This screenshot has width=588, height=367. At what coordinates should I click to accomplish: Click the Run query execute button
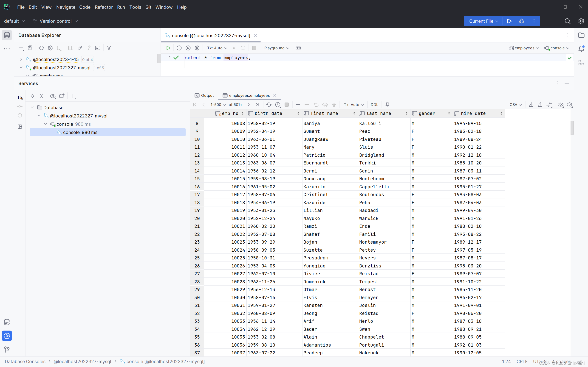(168, 48)
